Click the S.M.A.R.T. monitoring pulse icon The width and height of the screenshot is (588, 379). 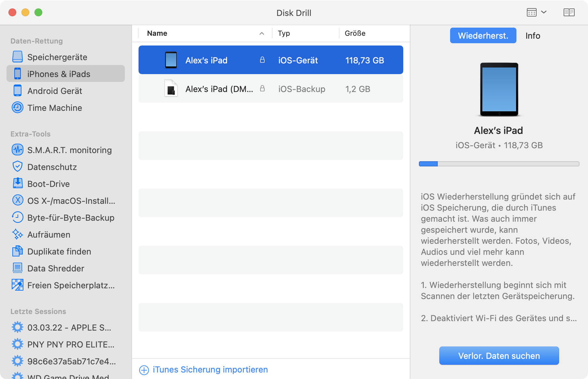click(x=18, y=150)
